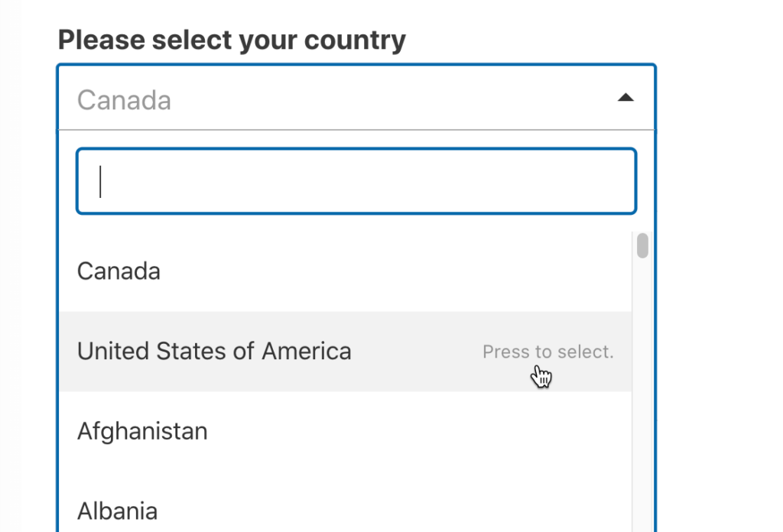Click the country search input field
783x532 pixels.
click(x=356, y=181)
